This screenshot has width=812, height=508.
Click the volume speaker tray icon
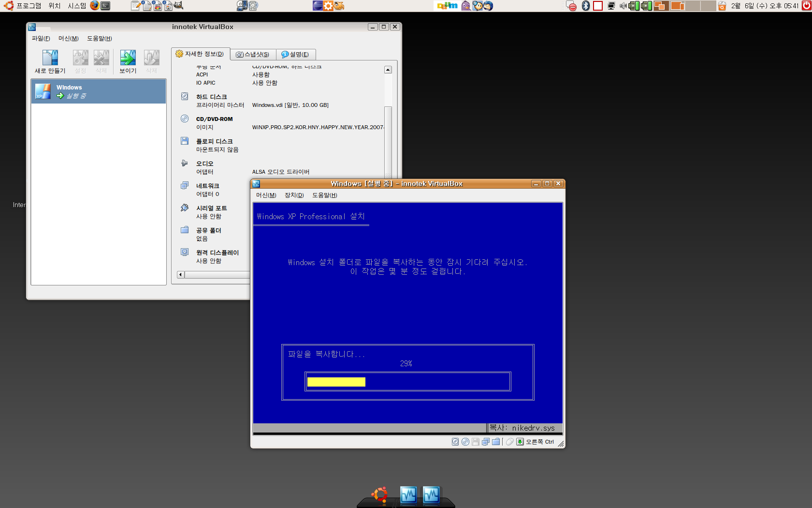pyautogui.click(x=623, y=6)
